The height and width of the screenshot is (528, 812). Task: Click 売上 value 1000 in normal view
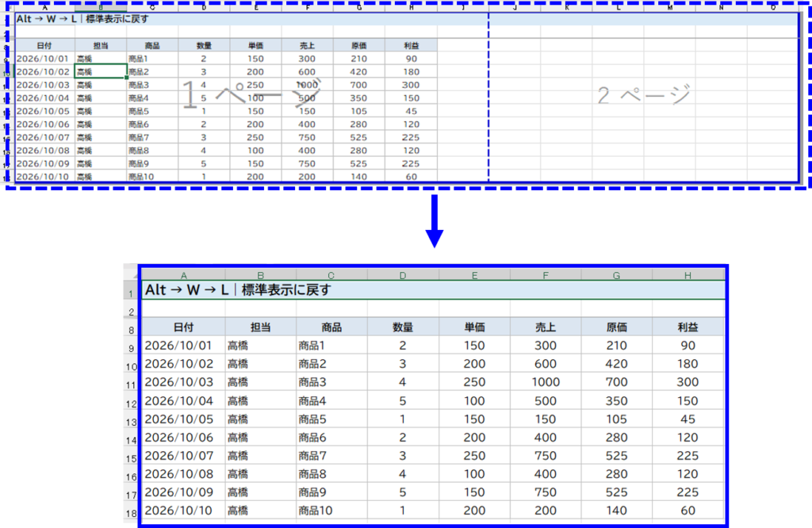[546, 382]
